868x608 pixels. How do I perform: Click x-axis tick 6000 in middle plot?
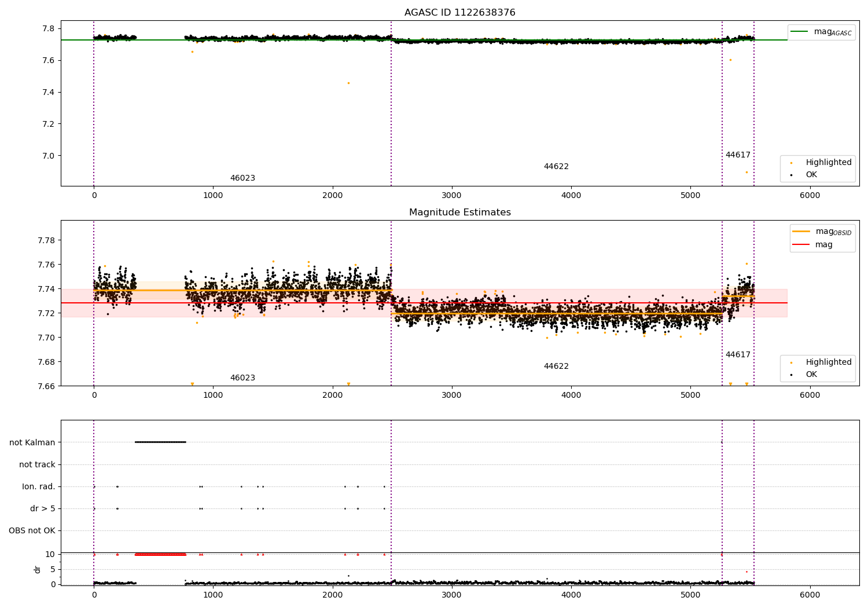coord(810,395)
